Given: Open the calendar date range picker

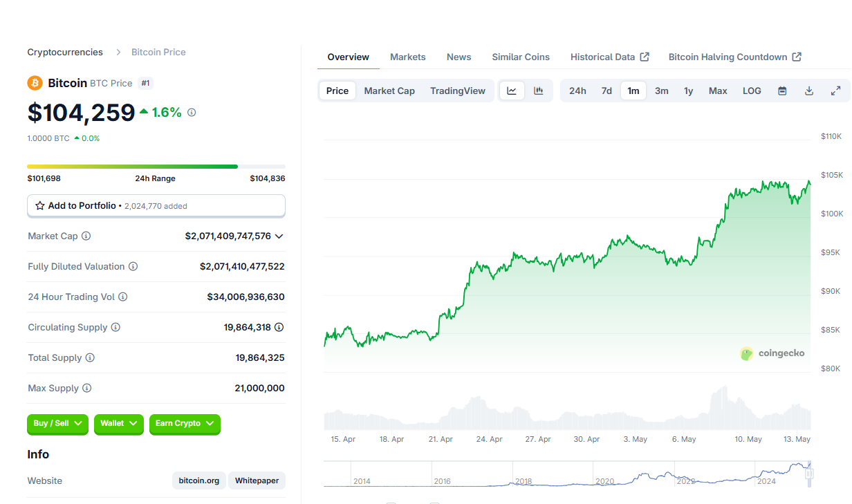Looking at the screenshot, I should click(x=782, y=91).
